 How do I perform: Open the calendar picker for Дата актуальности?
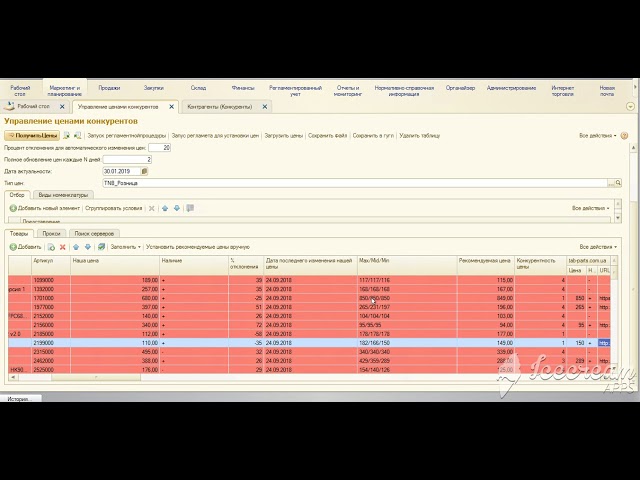coord(144,171)
